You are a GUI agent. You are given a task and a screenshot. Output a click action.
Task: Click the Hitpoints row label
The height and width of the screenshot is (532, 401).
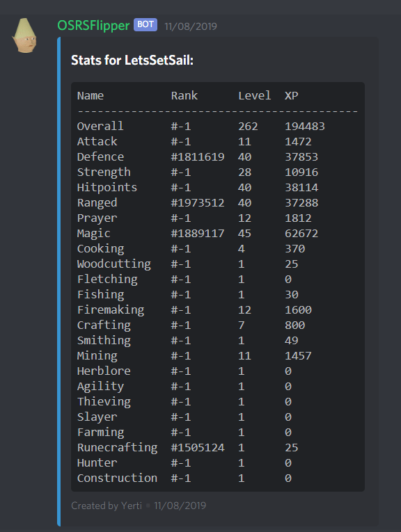(107, 187)
